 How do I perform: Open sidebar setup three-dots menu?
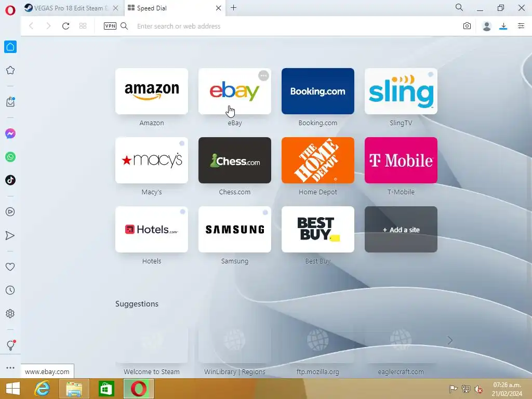(10, 368)
